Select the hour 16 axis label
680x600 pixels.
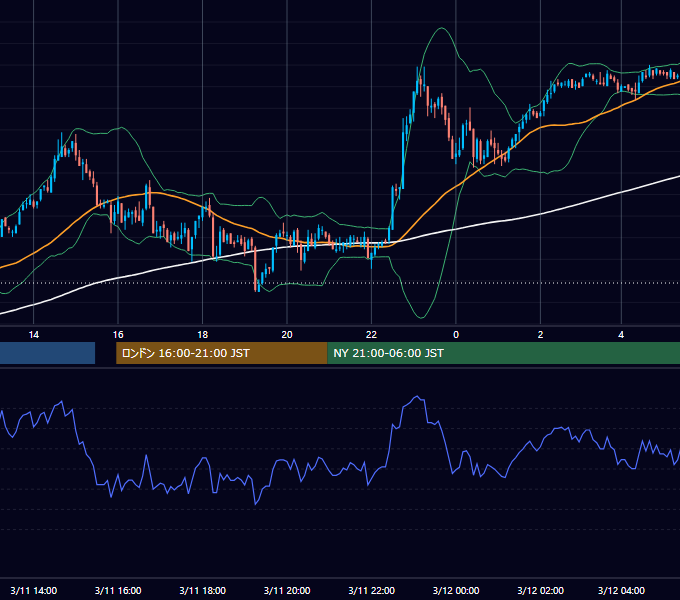click(x=118, y=335)
